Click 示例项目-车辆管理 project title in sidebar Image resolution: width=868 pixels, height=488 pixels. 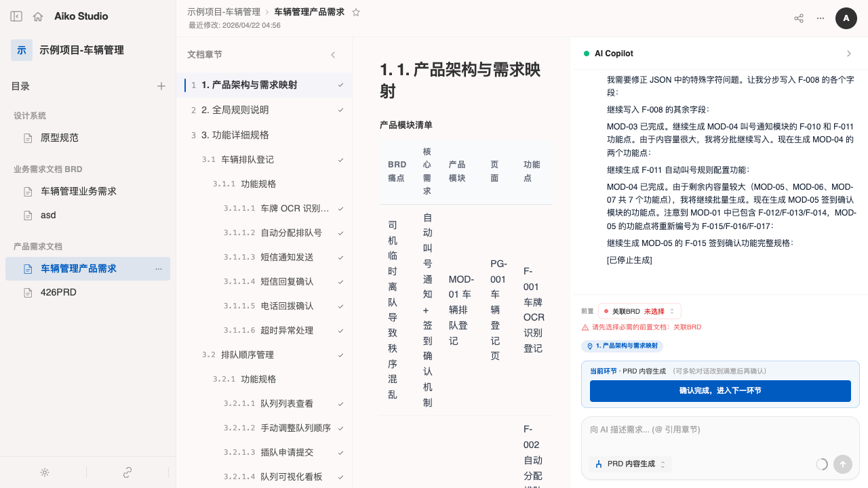click(81, 50)
